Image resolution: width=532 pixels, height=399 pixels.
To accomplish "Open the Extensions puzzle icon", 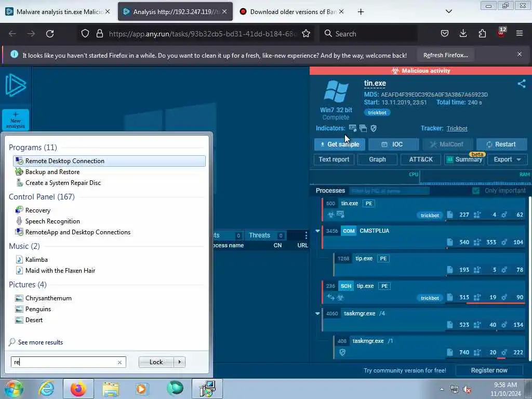I will [482, 33].
